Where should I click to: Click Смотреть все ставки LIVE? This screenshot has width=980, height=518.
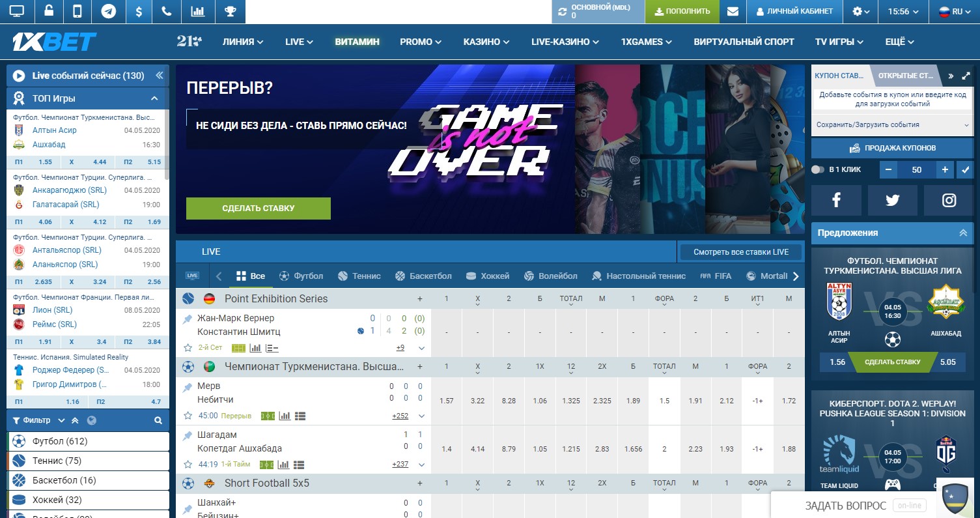click(741, 252)
